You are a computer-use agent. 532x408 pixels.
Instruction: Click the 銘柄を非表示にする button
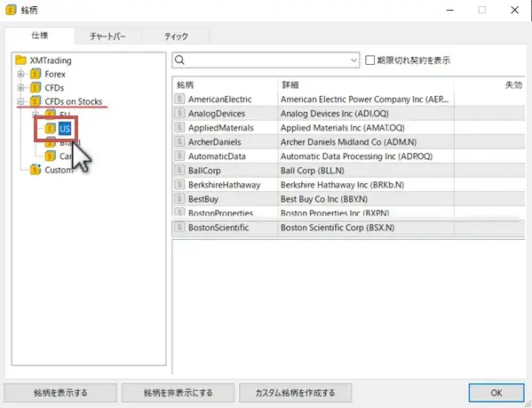coord(179,393)
